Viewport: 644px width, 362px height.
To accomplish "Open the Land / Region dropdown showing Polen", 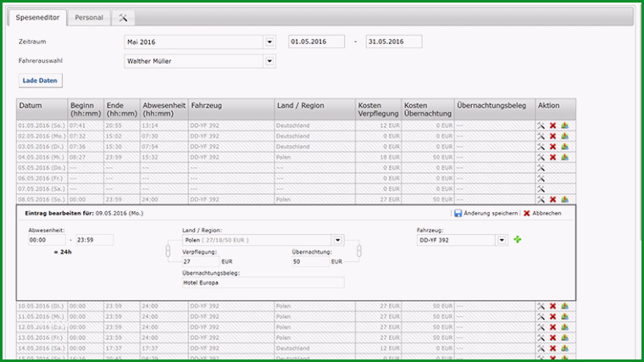I will click(337, 240).
